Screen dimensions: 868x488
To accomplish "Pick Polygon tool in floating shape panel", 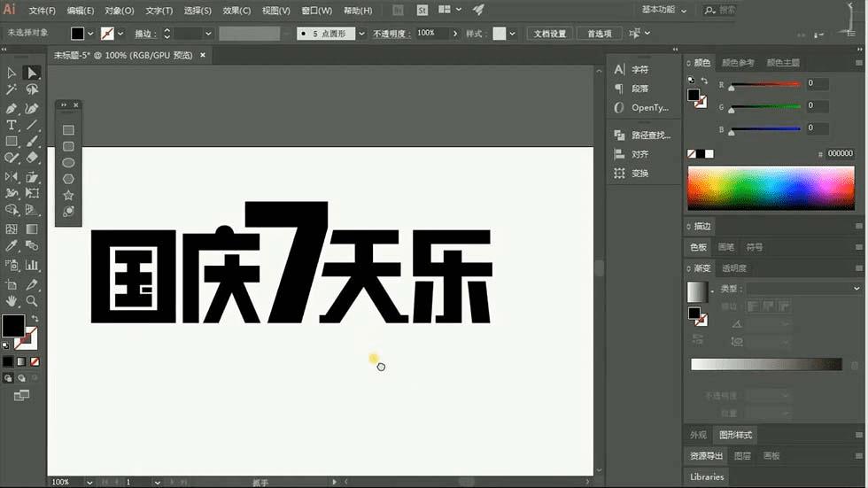I will tap(68, 179).
